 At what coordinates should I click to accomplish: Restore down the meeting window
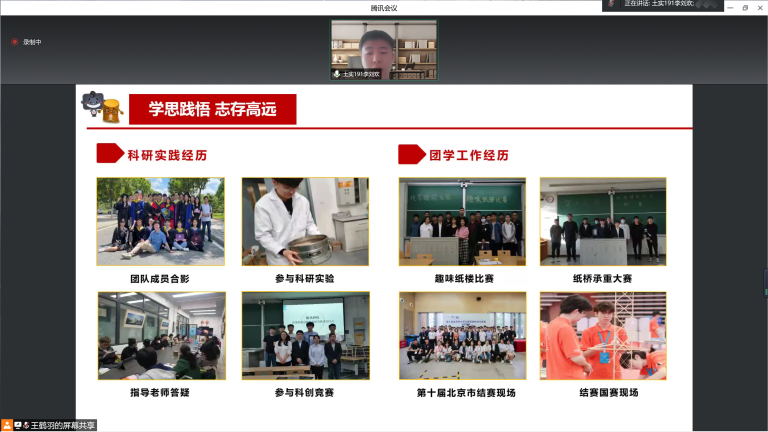[744, 7]
